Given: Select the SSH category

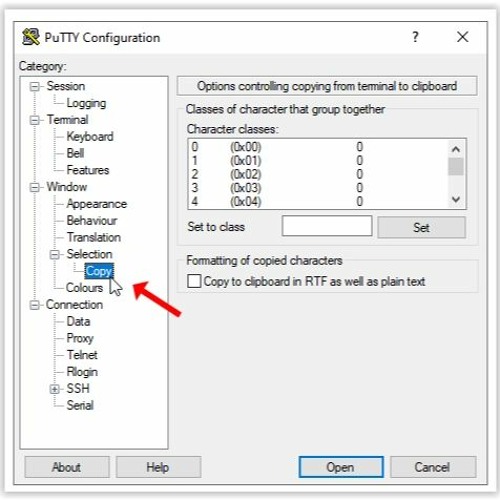Looking at the screenshot, I should pyautogui.click(x=78, y=389).
